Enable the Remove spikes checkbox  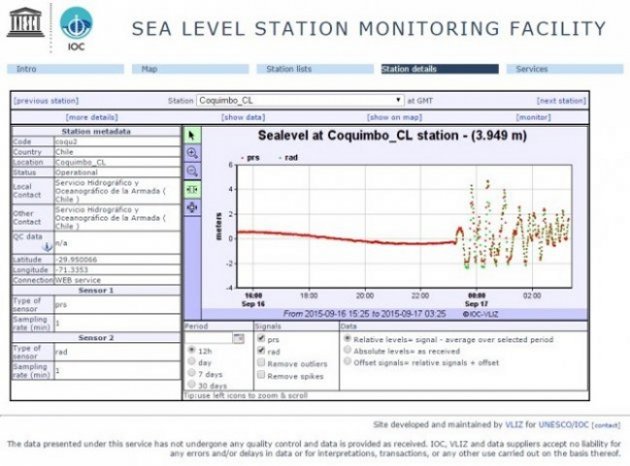coord(260,374)
